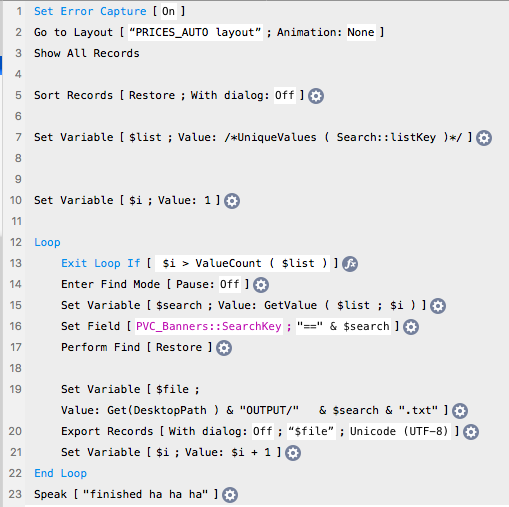Open gear options for Export Records step
The image size is (509, 507).
[x=471, y=432]
